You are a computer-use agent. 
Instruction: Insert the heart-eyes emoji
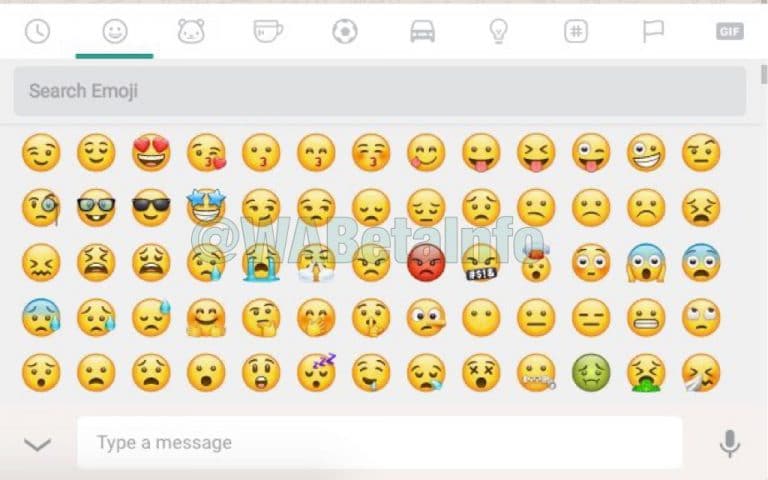[x=151, y=152]
